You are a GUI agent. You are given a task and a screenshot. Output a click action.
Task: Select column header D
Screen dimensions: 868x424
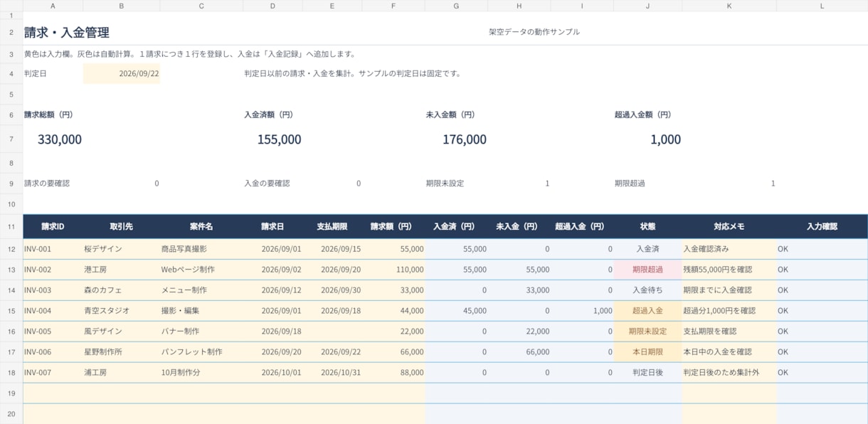(272, 6)
